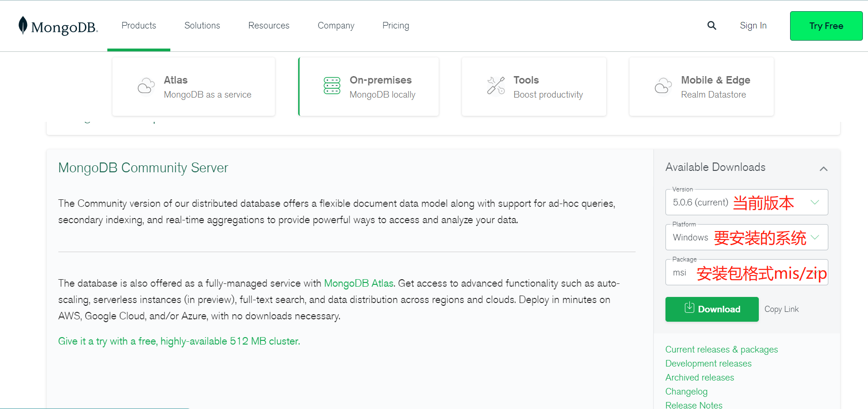Click the On-premises server stack icon
The width and height of the screenshot is (868, 409).
(x=332, y=86)
